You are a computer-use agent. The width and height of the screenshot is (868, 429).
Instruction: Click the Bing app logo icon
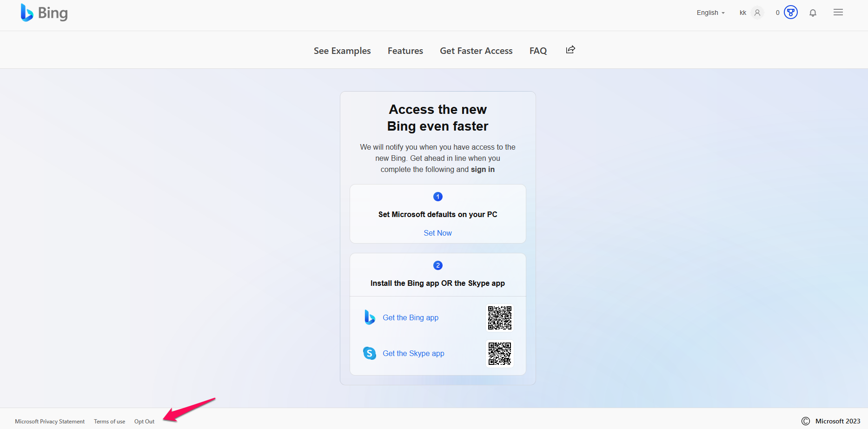pyautogui.click(x=370, y=317)
